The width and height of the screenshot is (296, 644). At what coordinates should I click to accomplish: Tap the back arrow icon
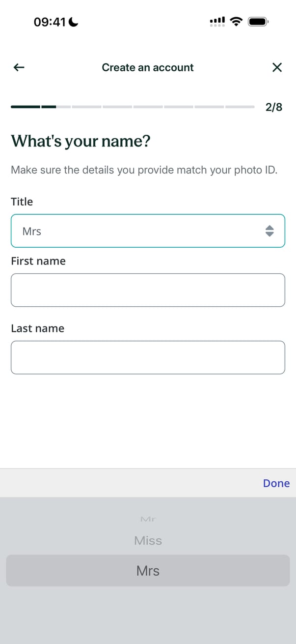tap(19, 67)
